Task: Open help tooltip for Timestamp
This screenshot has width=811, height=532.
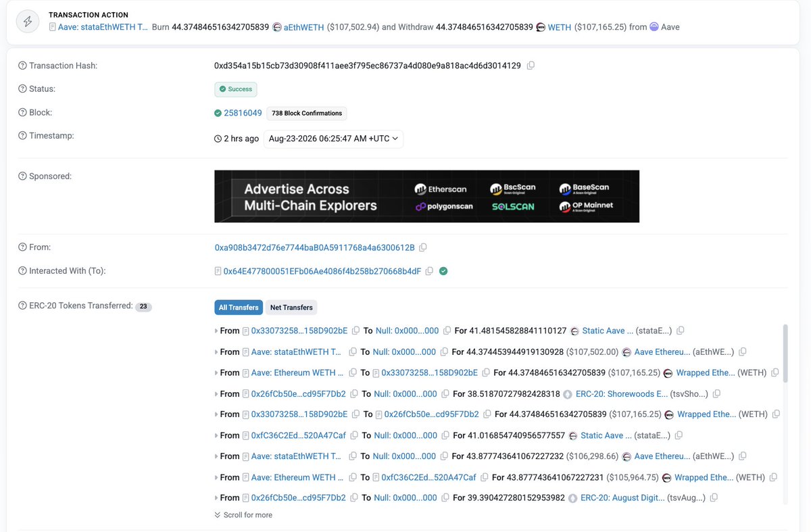Action: point(22,135)
